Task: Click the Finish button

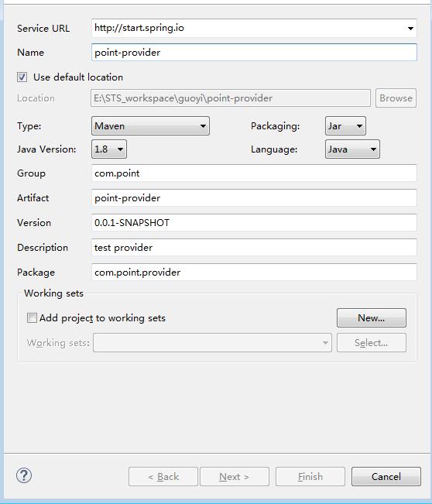Action: point(310,476)
